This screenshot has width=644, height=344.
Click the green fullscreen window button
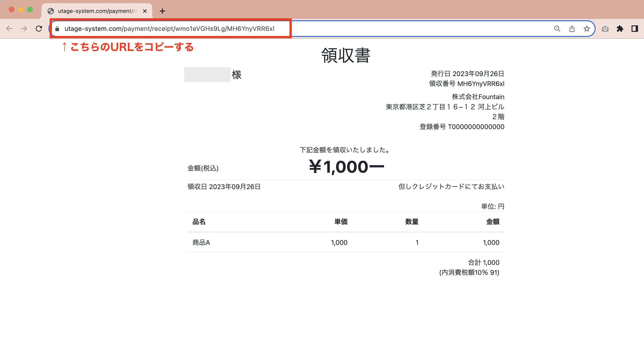30,9
